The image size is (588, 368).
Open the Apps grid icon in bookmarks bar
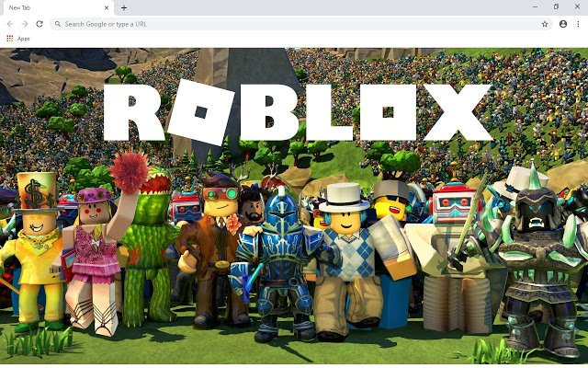[10, 39]
